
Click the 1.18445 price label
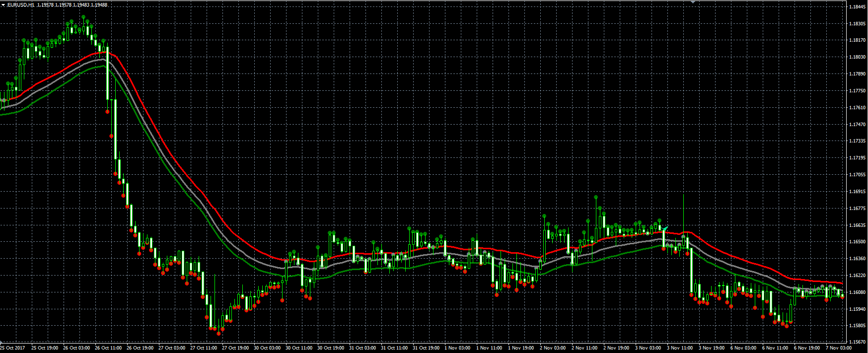pos(858,7)
